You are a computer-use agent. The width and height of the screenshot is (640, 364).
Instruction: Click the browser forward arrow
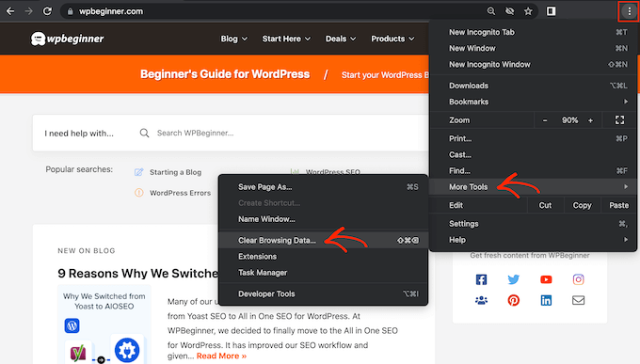(28, 11)
